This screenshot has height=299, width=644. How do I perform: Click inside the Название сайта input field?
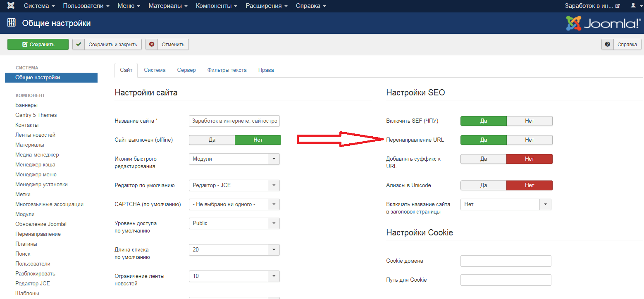[x=234, y=121]
